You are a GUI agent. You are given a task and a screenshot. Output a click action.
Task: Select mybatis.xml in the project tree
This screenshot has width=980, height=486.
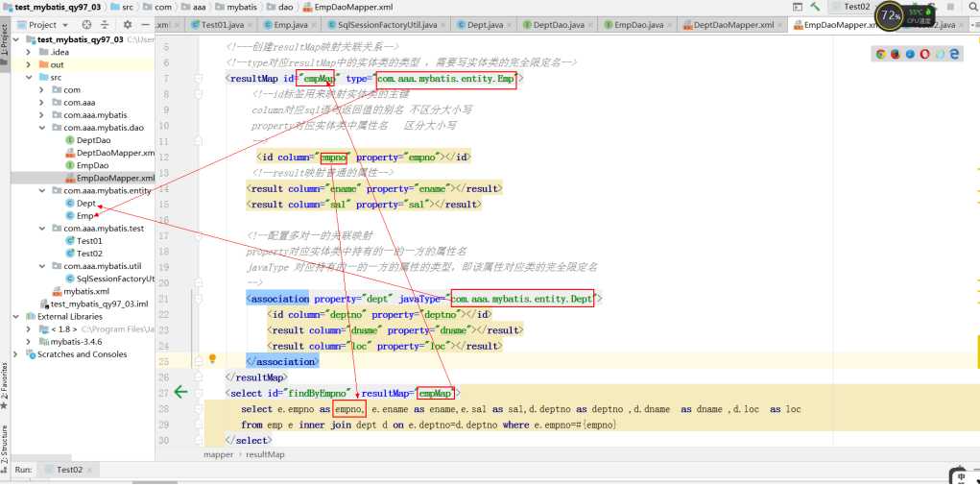[x=85, y=291]
